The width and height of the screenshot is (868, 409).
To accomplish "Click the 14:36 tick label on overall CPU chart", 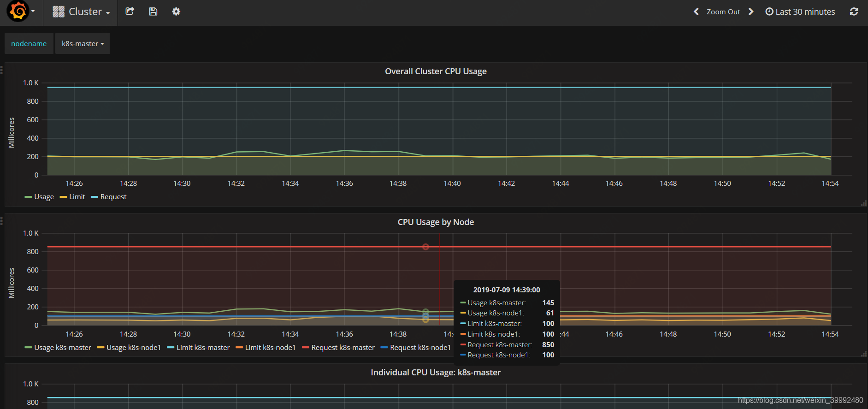I will coord(344,184).
